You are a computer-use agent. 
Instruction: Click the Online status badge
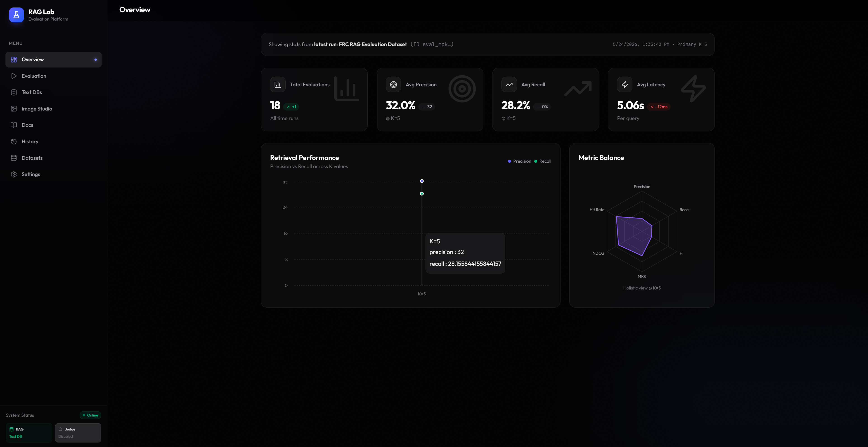click(x=90, y=415)
